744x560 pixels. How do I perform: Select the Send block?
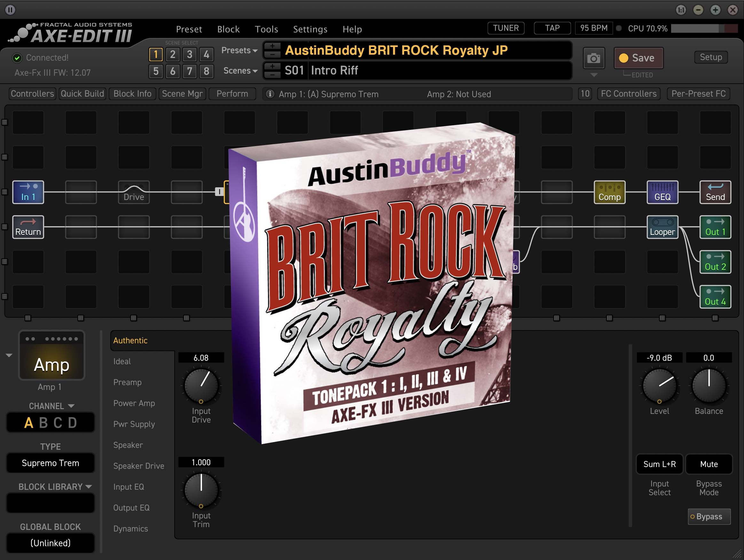click(x=715, y=192)
